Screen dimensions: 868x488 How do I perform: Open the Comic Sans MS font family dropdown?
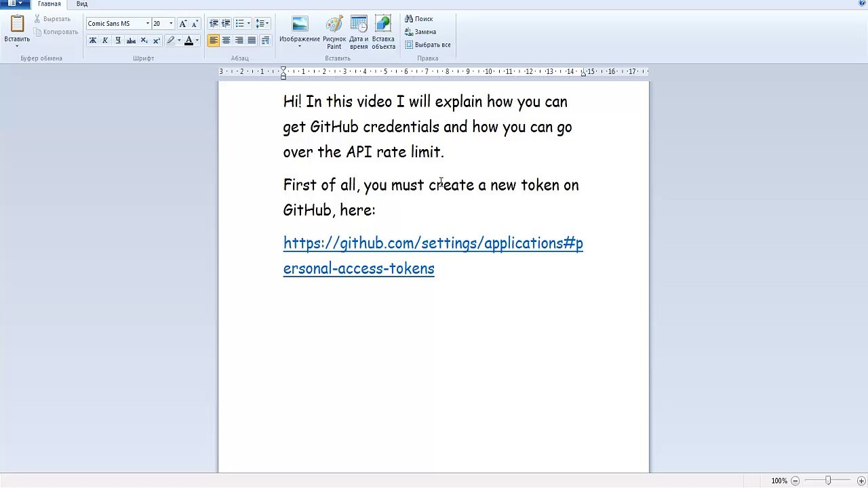pyautogui.click(x=147, y=24)
